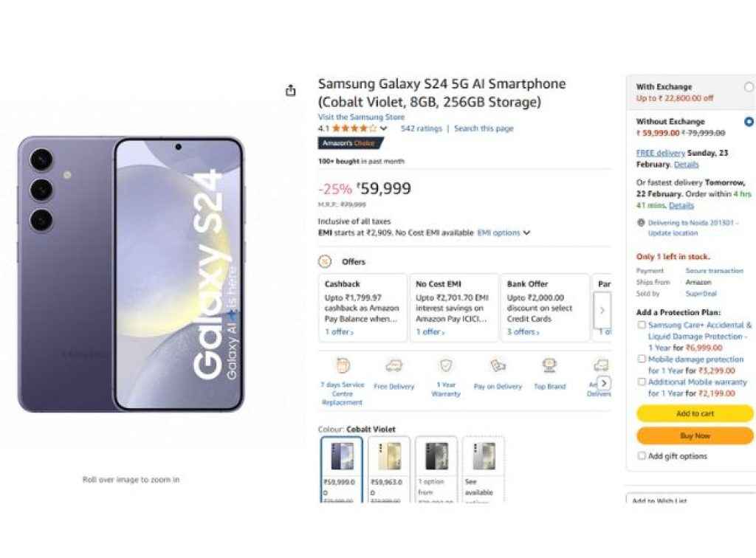Click the right chevron on the benefits carousel

coord(604,384)
